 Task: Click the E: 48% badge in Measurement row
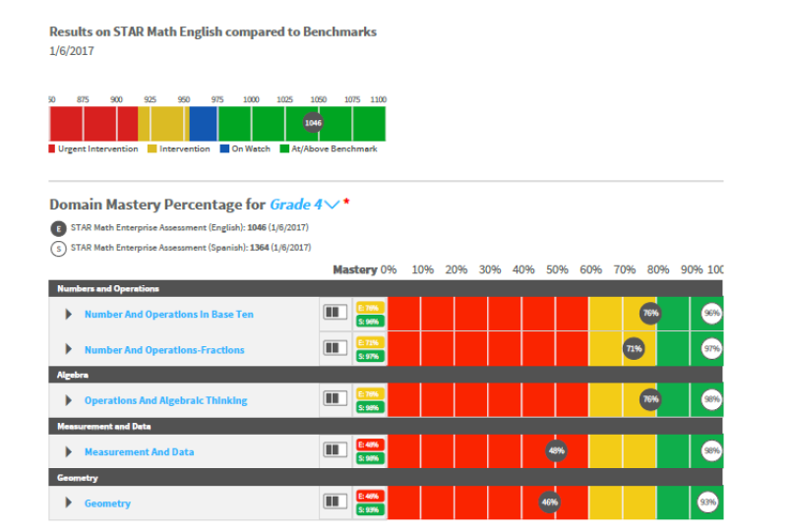point(370,444)
